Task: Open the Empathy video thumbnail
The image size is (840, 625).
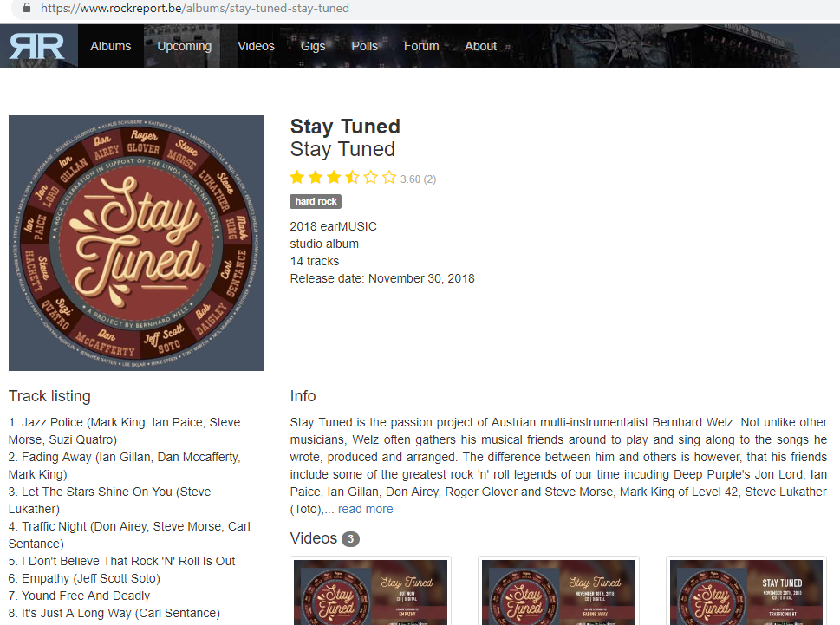Action: [371, 591]
